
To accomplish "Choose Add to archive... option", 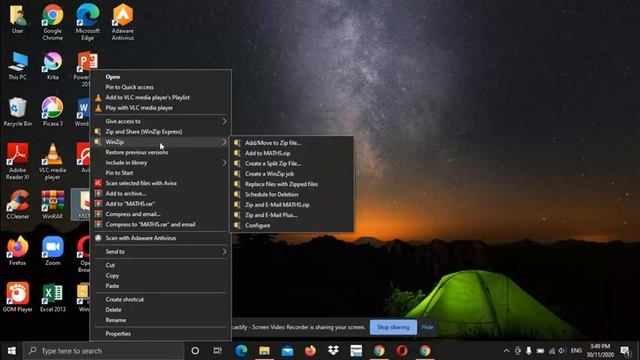I will tap(161, 193).
